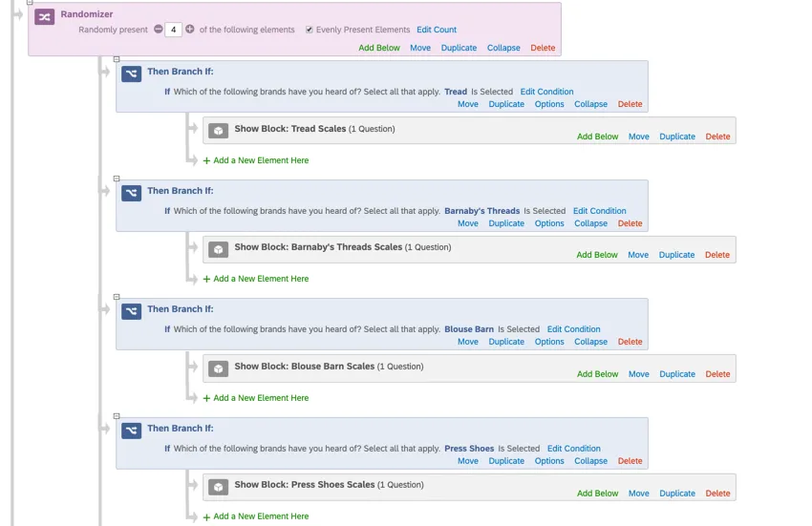This screenshot has height=526, width=812.
Task: Decrease randomizer count with minus button
Action: 159,29
